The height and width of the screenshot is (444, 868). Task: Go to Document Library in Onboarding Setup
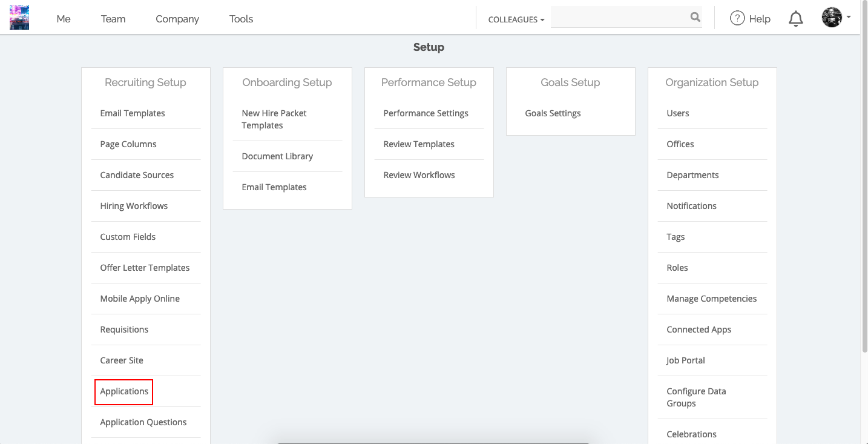[x=277, y=156]
